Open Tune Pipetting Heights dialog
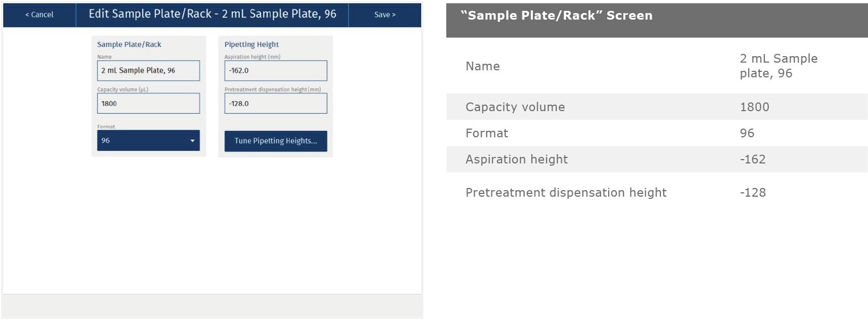The width and height of the screenshot is (868, 322). (x=276, y=141)
